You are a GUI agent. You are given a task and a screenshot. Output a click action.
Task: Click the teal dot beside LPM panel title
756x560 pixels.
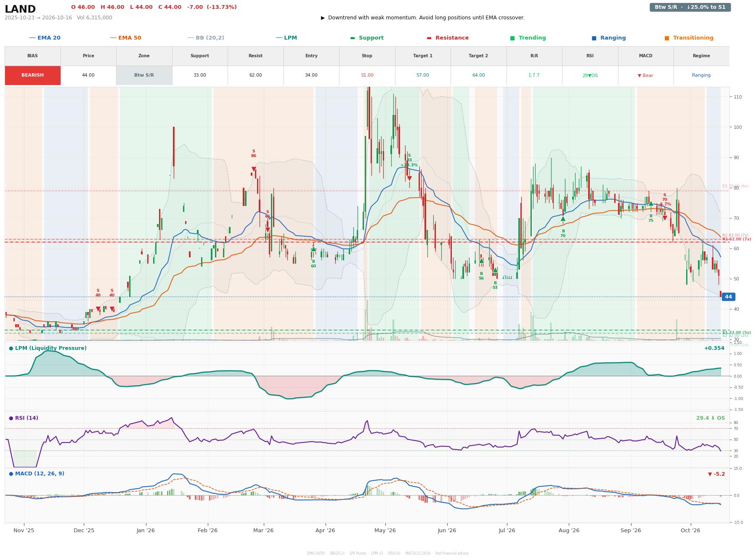11,348
